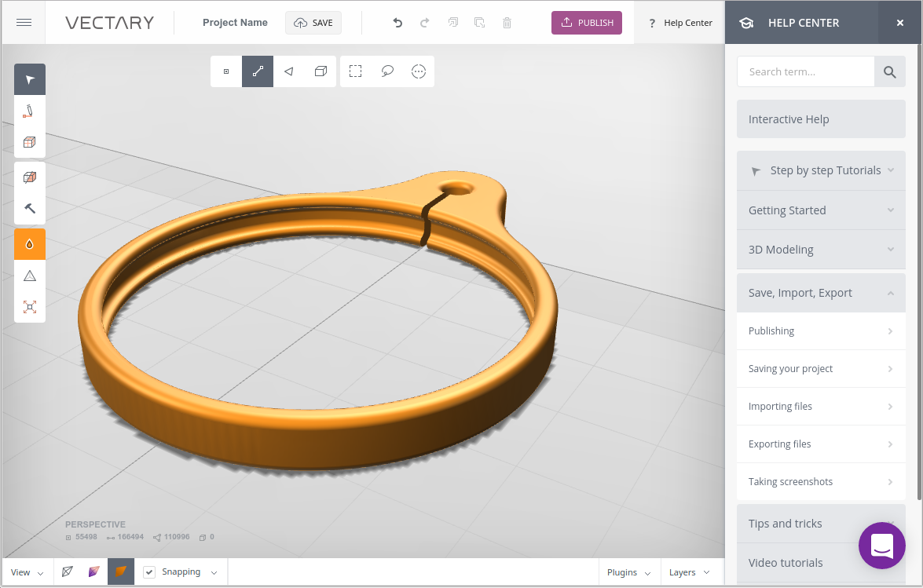The width and height of the screenshot is (923, 588).
Task: Activate the orange droplet material tool
Action: click(30, 244)
